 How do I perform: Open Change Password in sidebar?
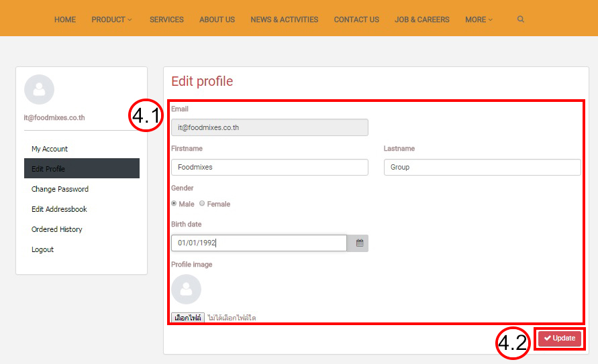tap(60, 189)
